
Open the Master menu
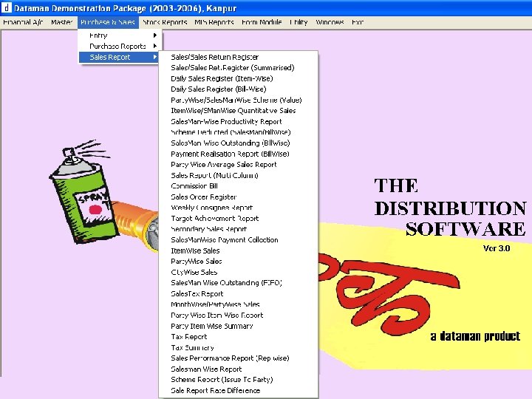[61, 22]
